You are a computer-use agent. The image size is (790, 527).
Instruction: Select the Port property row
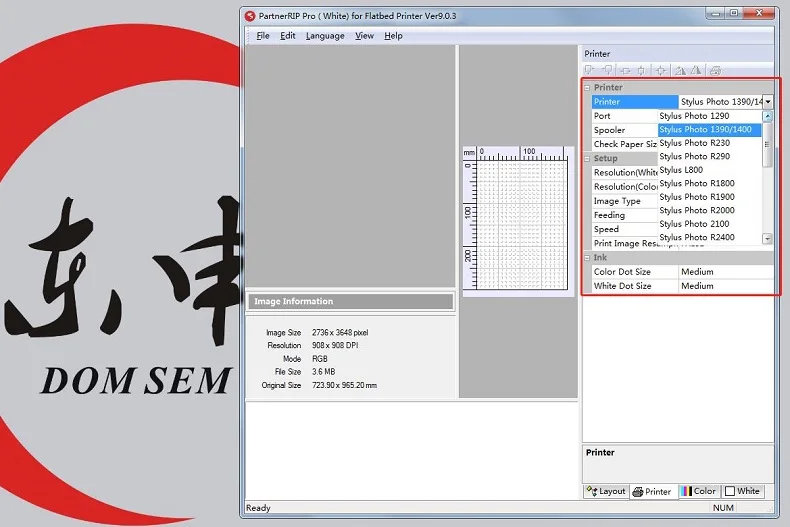pyautogui.click(x=625, y=116)
